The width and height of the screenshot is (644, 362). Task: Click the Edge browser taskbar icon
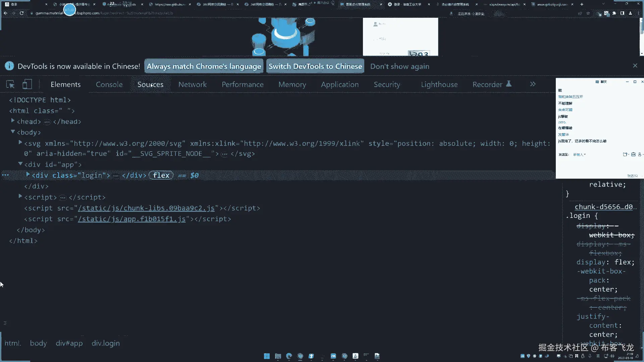point(289,356)
